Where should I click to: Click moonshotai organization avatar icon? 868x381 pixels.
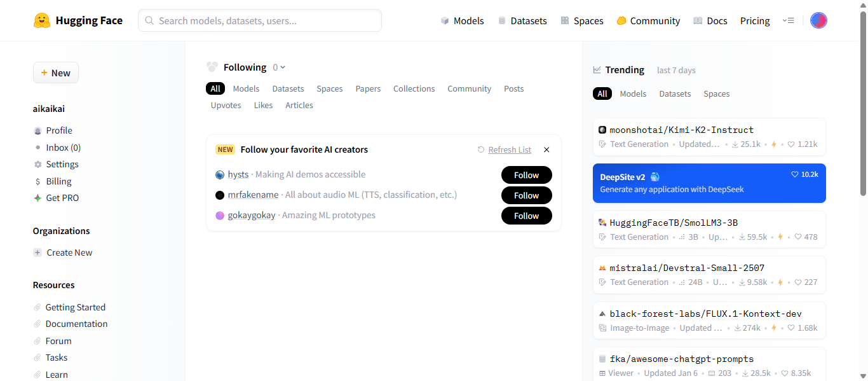click(x=602, y=130)
